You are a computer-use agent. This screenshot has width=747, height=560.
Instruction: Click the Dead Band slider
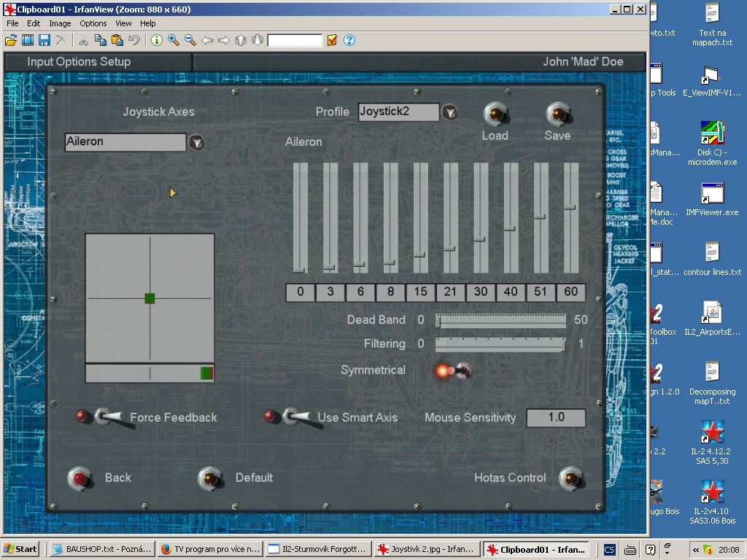(x=500, y=320)
